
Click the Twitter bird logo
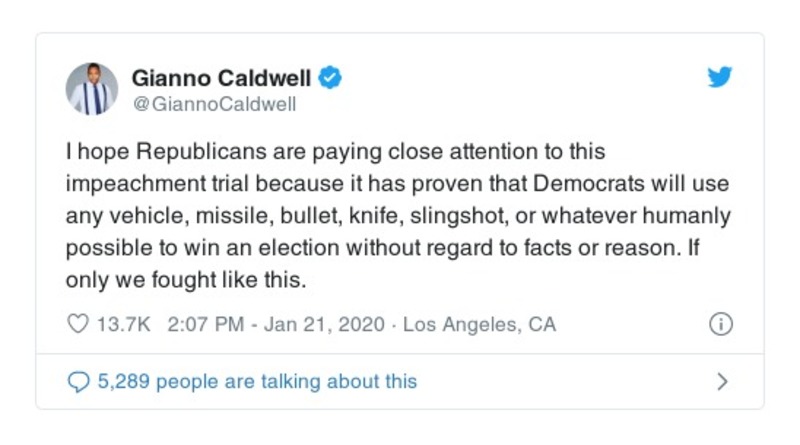coord(720,77)
